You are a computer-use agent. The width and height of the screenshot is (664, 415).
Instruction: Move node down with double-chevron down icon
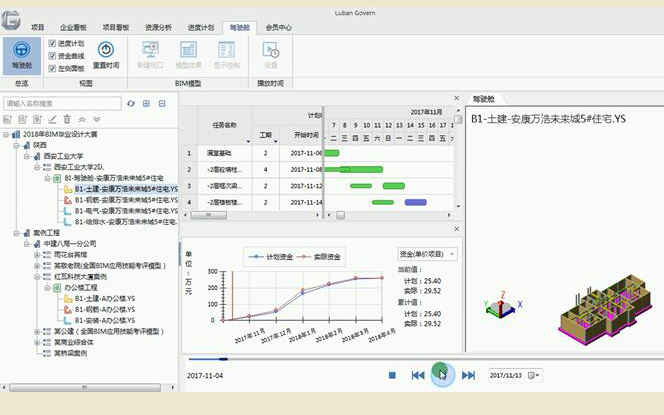(97, 119)
